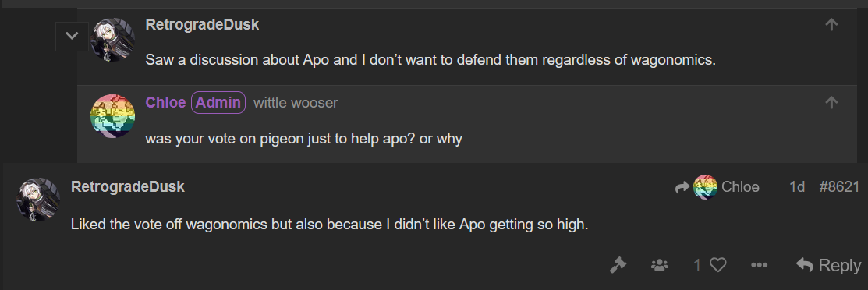Viewport: 868px width, 290px height.
Task: Click the Admin badge next to Chloe
Action: coord(218,102)
